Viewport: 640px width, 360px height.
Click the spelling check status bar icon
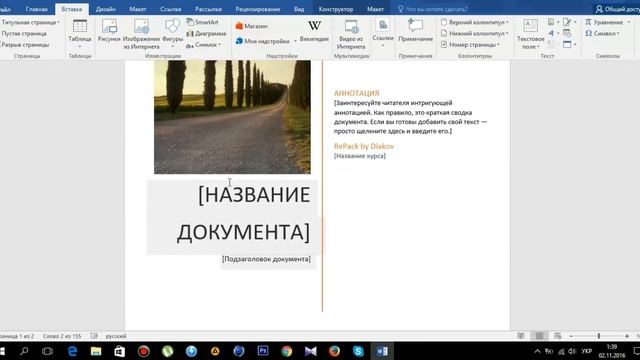coord(94,336)
